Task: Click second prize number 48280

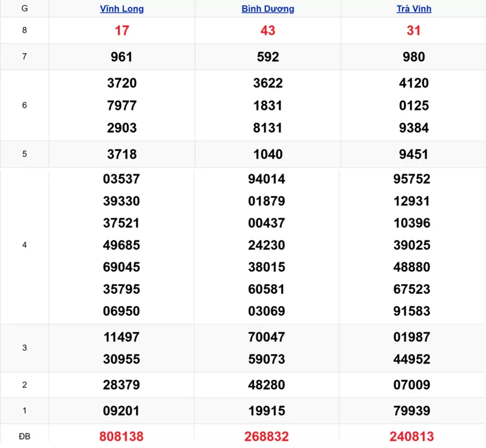Action: point(267,385)
